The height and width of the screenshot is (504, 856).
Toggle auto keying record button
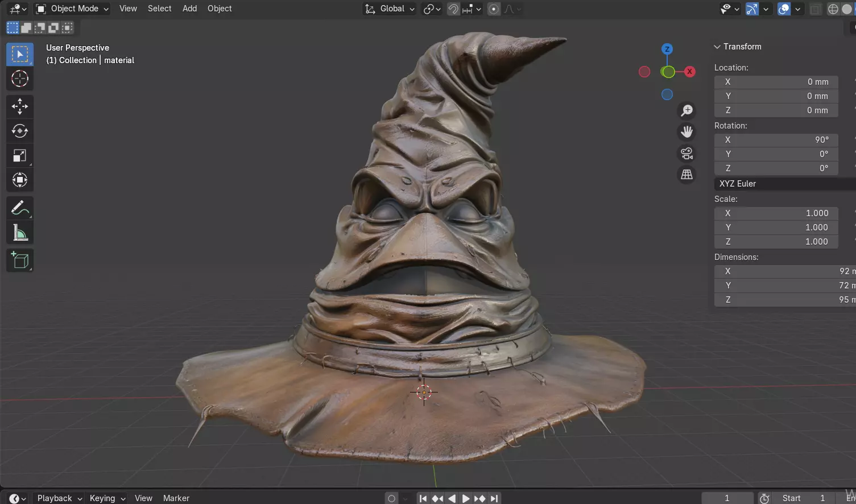[391, 498]
